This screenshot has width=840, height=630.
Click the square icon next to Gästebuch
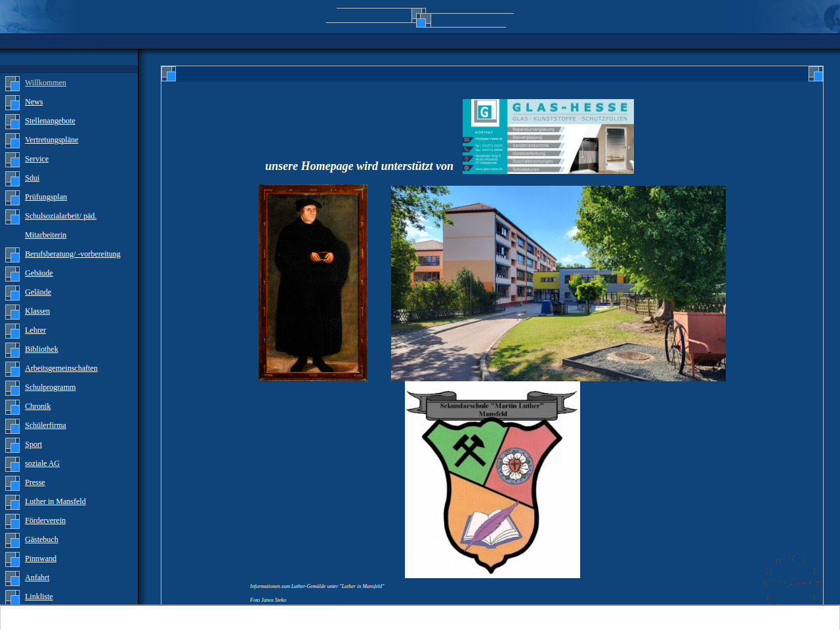[12, 540]
